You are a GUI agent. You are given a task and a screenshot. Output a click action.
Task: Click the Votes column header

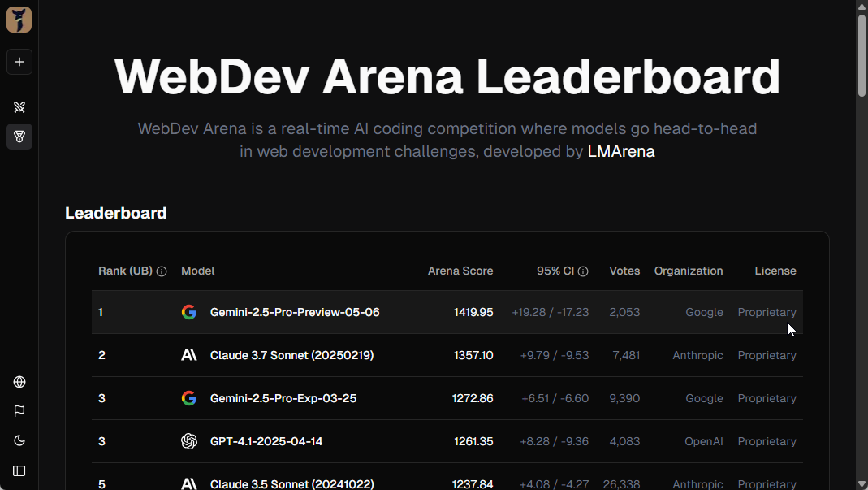[624, 271]
